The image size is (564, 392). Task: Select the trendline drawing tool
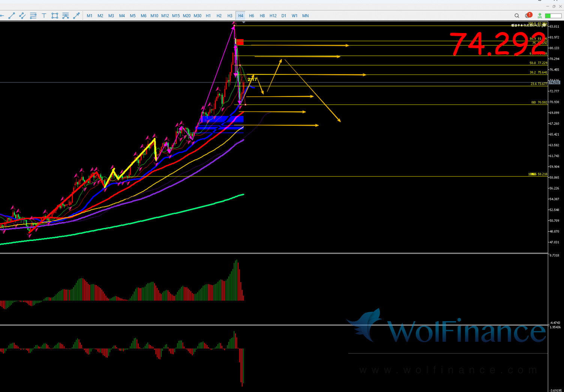tap(12, 16)
